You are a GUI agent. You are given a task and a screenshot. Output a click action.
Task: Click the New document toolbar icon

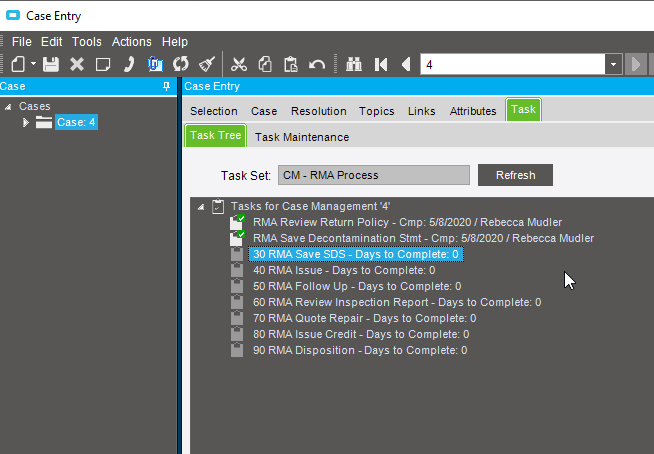pyautogui.click(x=18, y=65)
